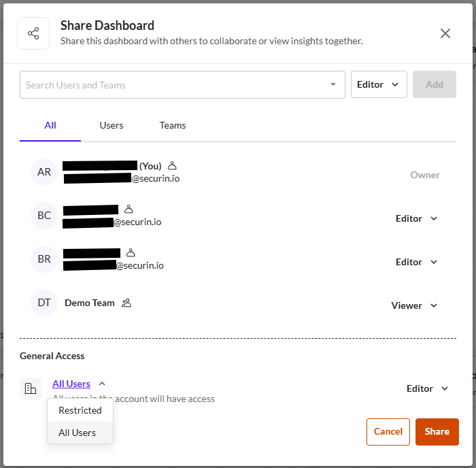Click the BC avatar circle
The image size is (476, 468).
pyautogui.click(x=44, y=216)
